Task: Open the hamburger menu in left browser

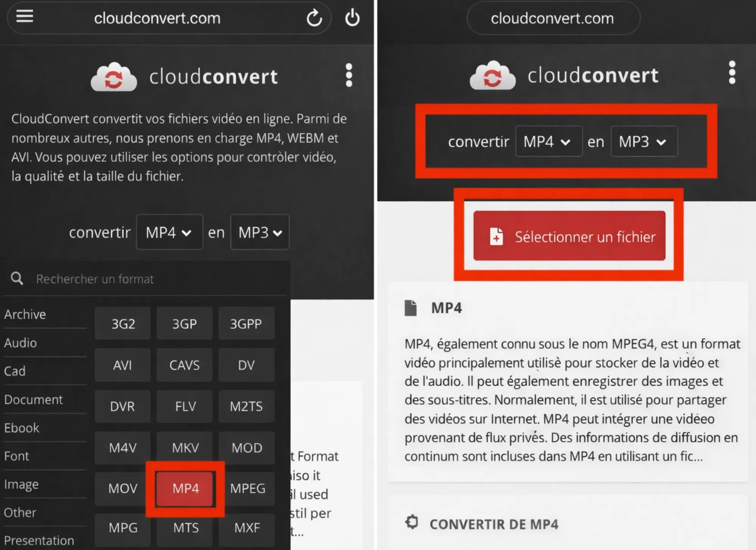Action: (25, 16)
